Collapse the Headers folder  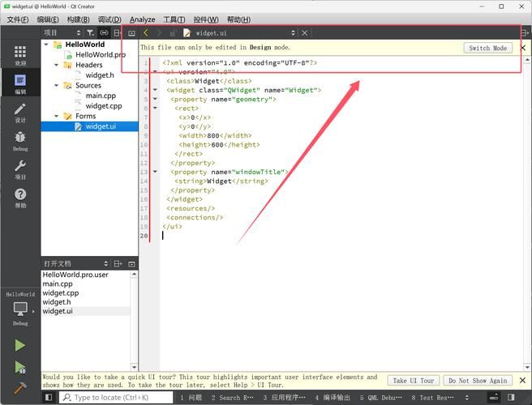click(x=56, y=65)
